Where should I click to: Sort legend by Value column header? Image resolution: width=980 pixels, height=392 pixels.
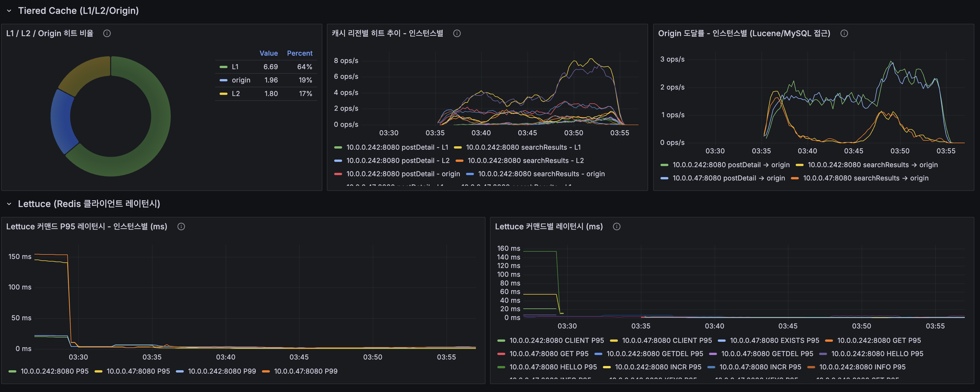268,53
